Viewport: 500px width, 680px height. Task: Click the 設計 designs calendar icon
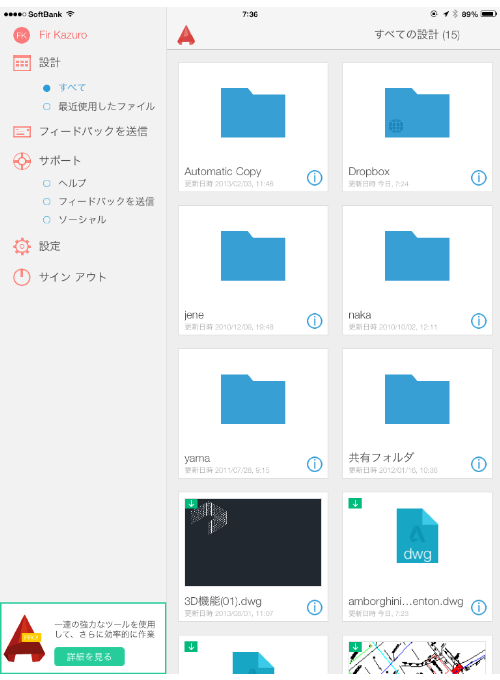tap(22, 63)
